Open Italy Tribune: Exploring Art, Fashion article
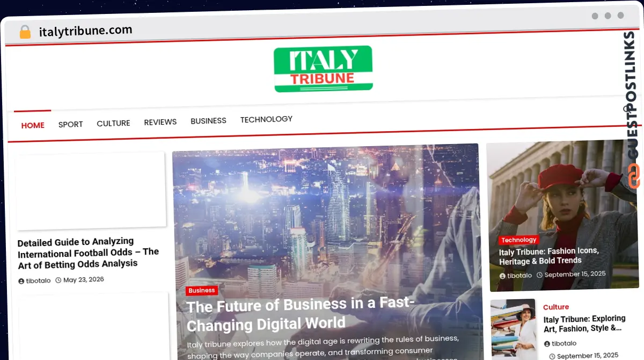The height and width of the screenshot is (360, 644). coord(584,323)
